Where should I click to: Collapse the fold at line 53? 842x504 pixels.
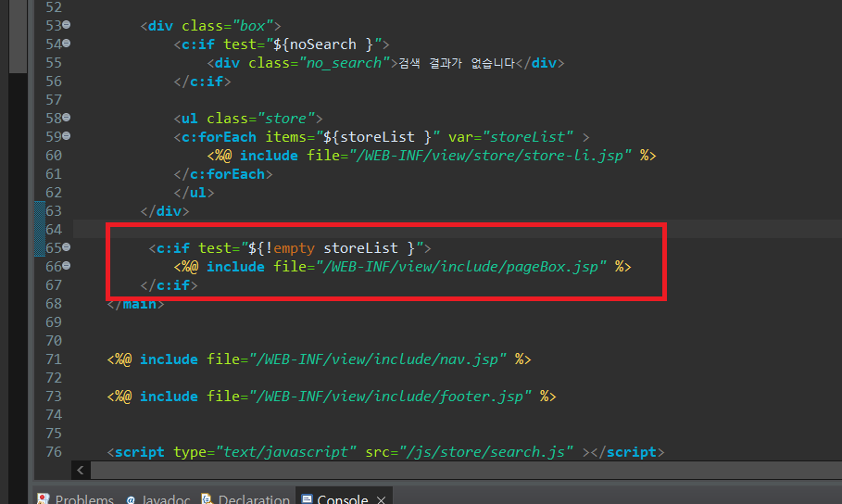[67, 25]
